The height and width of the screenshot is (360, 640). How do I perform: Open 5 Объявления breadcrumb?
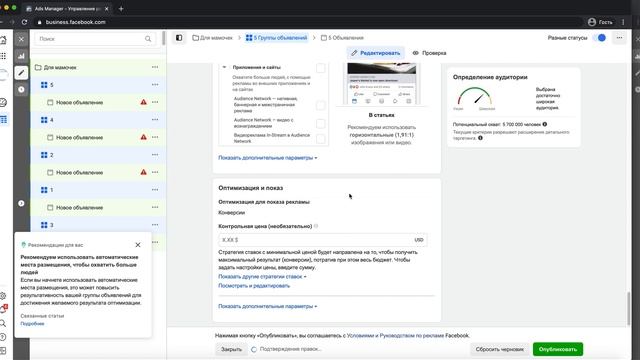(342, 38)
